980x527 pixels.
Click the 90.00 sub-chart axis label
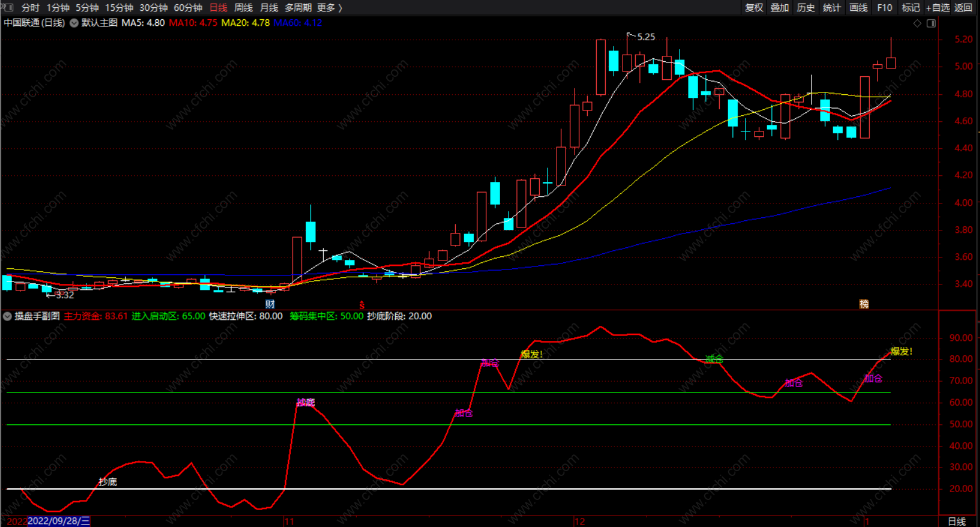tap(961, 338)
